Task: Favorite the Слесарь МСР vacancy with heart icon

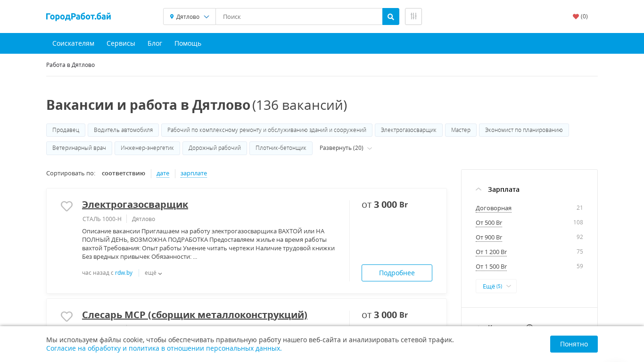Action: click(67, 316)
